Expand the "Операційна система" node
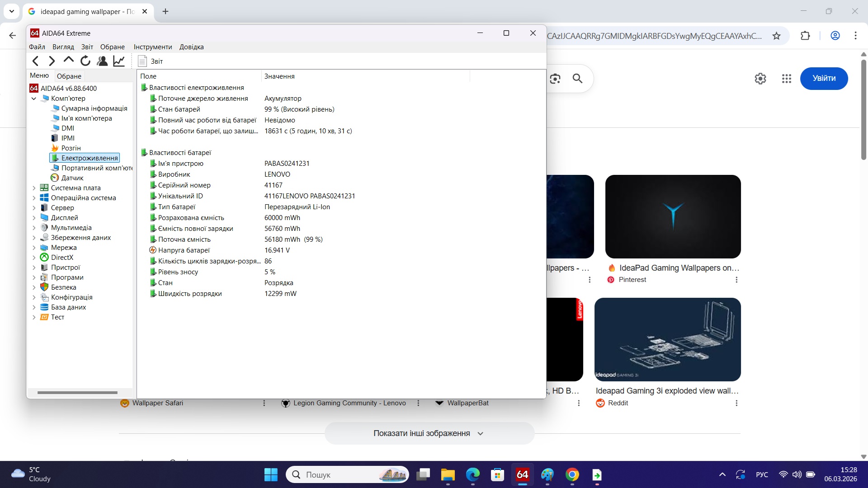868x488 pixels. [x=33, y=197]
